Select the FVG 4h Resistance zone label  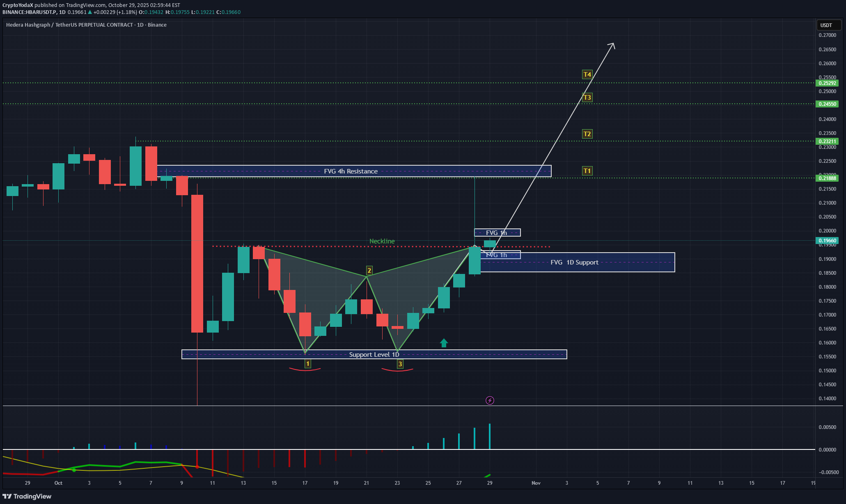click(x=351, y=171)
